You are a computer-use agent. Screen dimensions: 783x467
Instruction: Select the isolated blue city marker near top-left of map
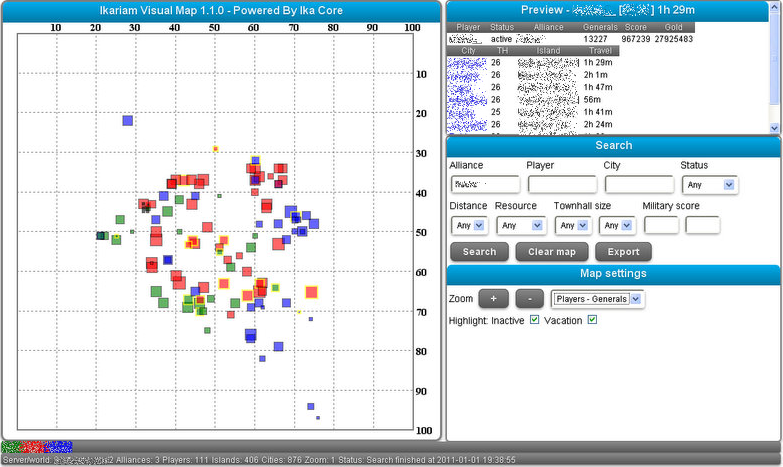coord(128,121)
